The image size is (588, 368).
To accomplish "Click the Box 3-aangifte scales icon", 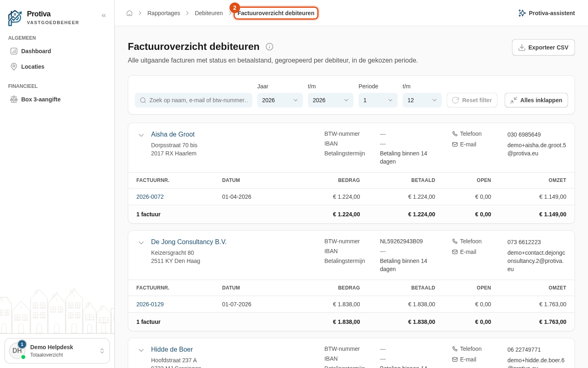I will pyautogui.click(x=14, y=99).
